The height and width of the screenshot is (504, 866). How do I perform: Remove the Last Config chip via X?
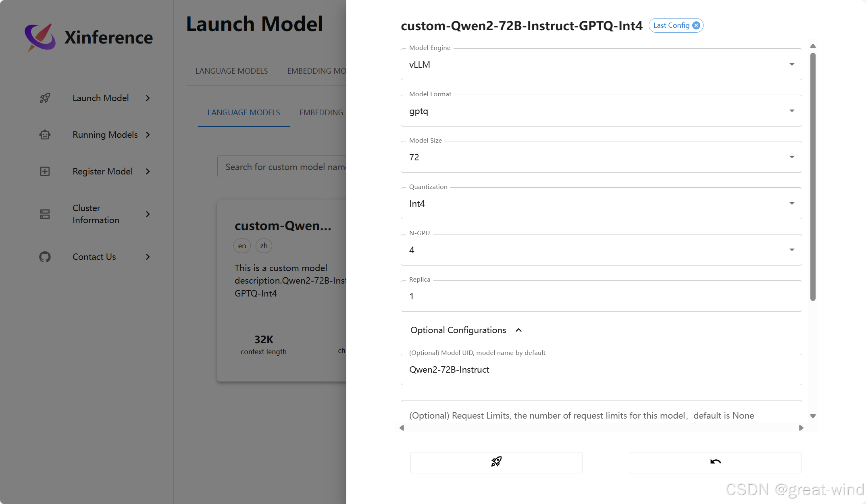click(x=696, y=25)
